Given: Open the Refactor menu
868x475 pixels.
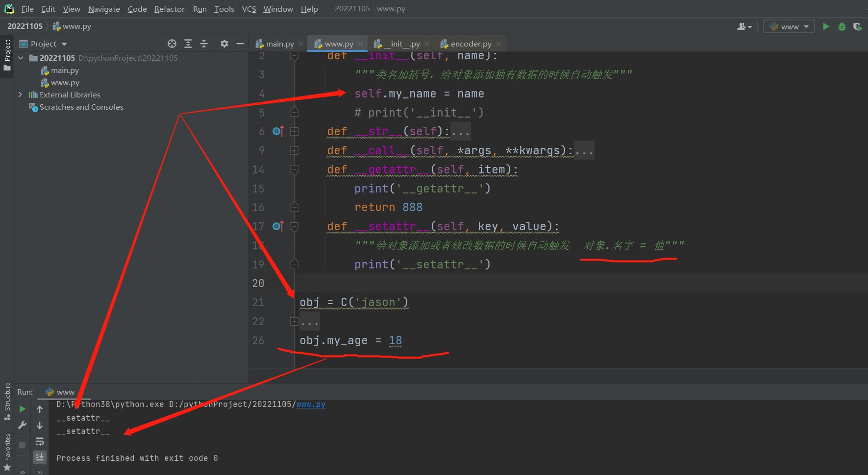Looking at the screenshot, I should (170, 9).
